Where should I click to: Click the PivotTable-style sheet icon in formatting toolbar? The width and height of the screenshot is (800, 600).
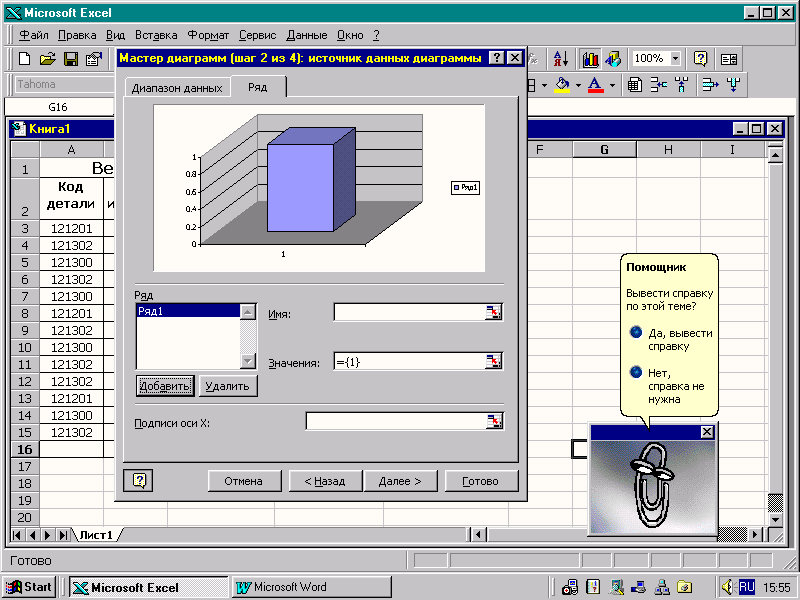click(x=635, y=85)
